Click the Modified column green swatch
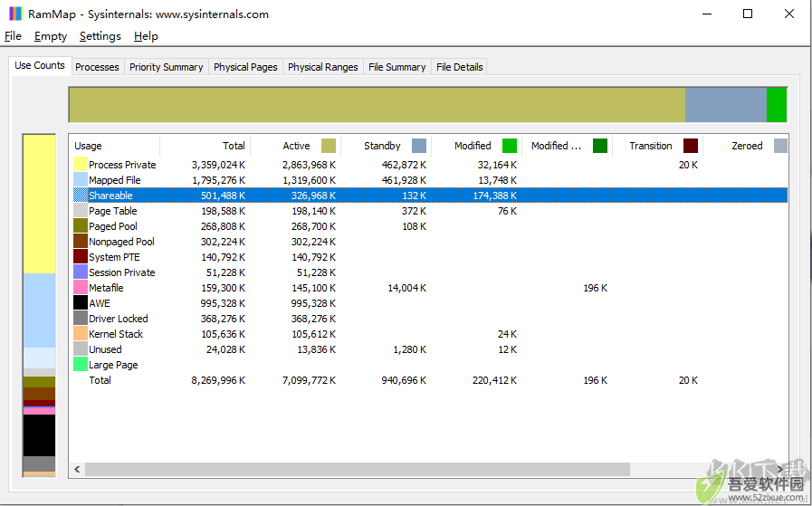The height and width of the screenshot is (506, 812). tap(510, 146)
